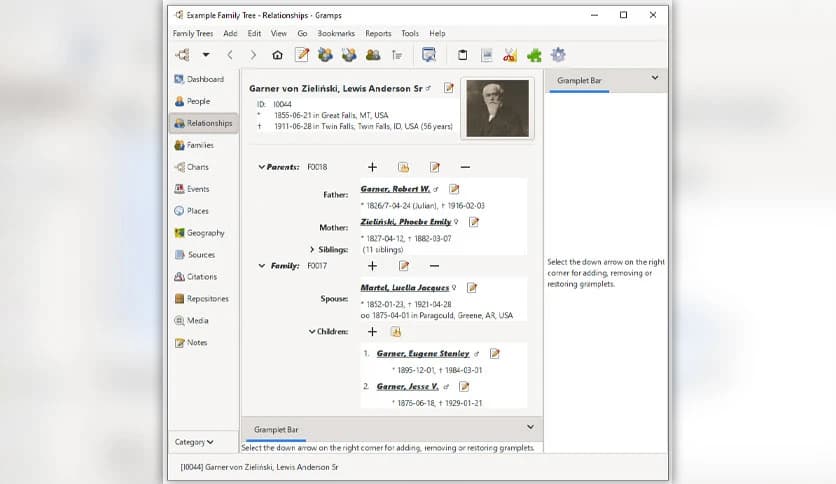Edit Garner, Robert W. via pencil icon
836x484 pixels.
coord(454,189)
